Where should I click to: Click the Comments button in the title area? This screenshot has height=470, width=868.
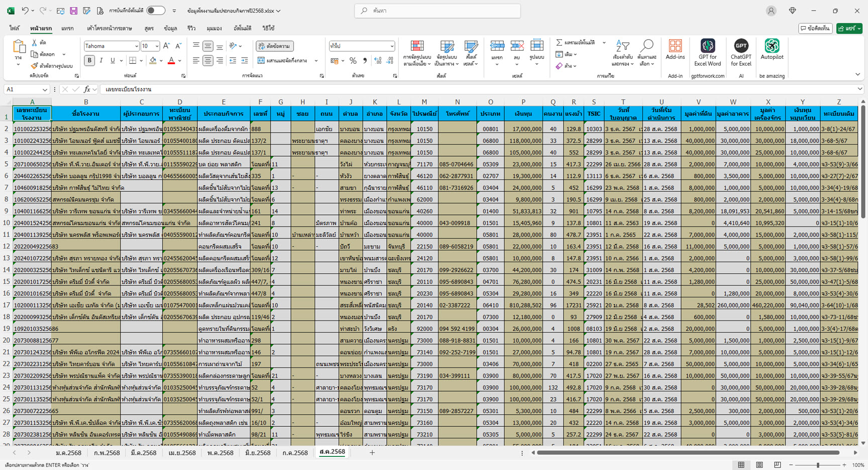click(815, 29)
